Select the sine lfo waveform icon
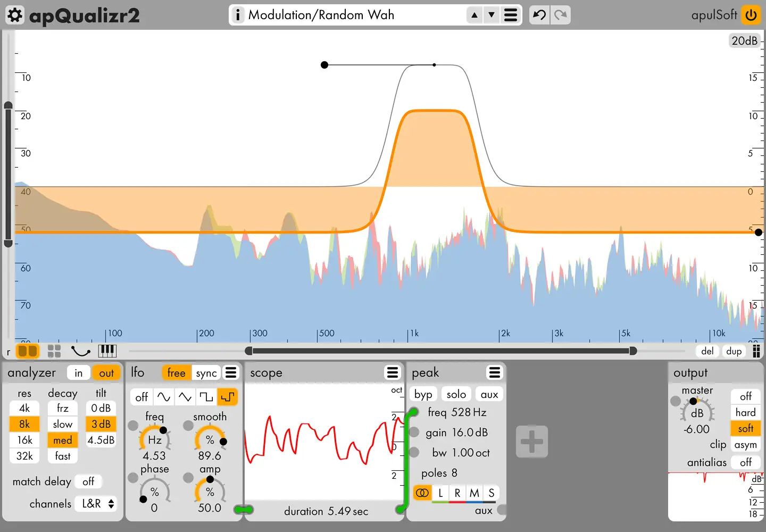766x532 pixels. pyautogui.click(x=164, y=397)
